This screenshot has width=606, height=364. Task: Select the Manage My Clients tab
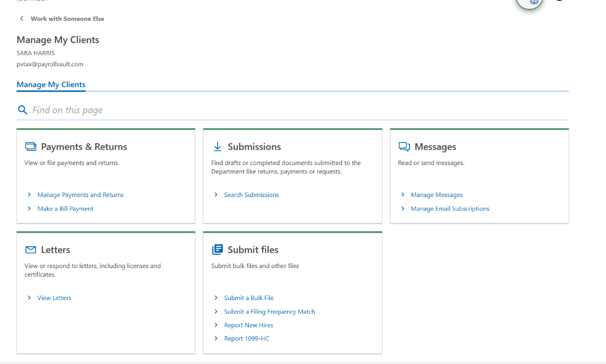point(51,85)
